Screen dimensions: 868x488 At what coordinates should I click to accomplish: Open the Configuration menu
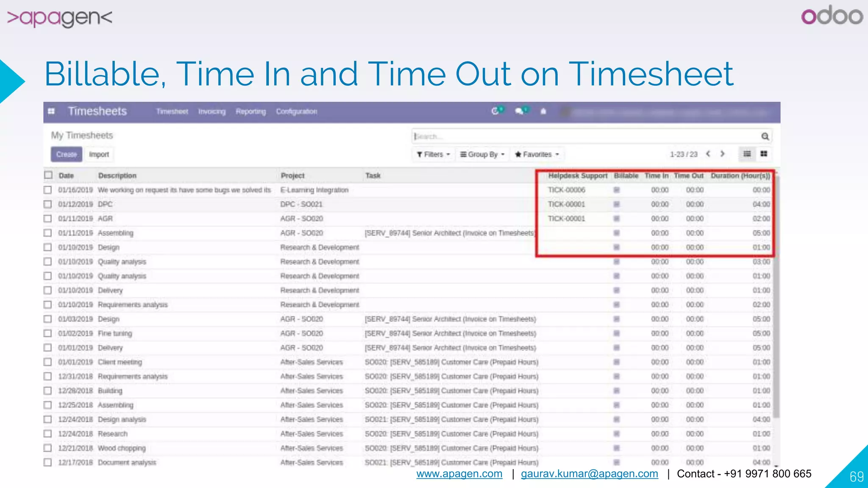tap(297, 111)
